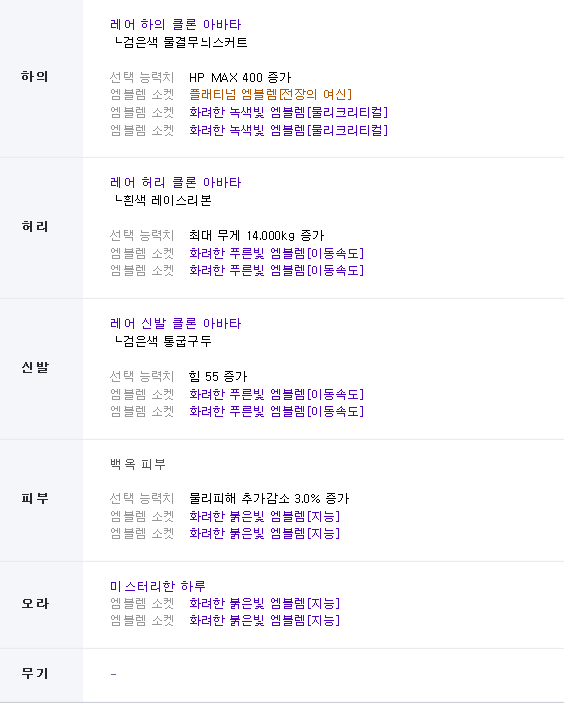Click the dash in the 무기 row
This screenshot has width=564, height=706.
[x=113, y=674]
